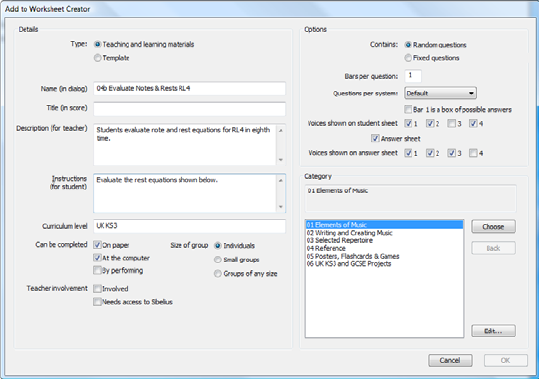This screenshot has height=379, width=539.
Task: Click the Name (in dialog) field
Action: (189, 89)
